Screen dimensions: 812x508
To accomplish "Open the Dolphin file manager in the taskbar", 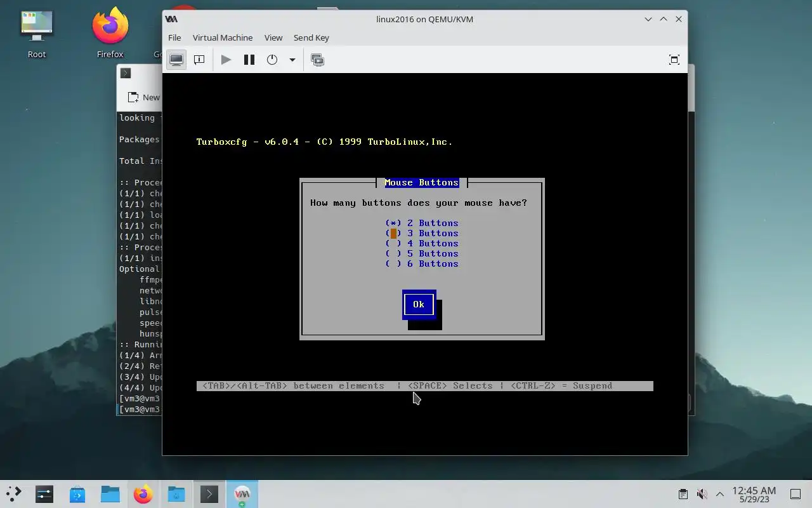I will pos(110,493).
